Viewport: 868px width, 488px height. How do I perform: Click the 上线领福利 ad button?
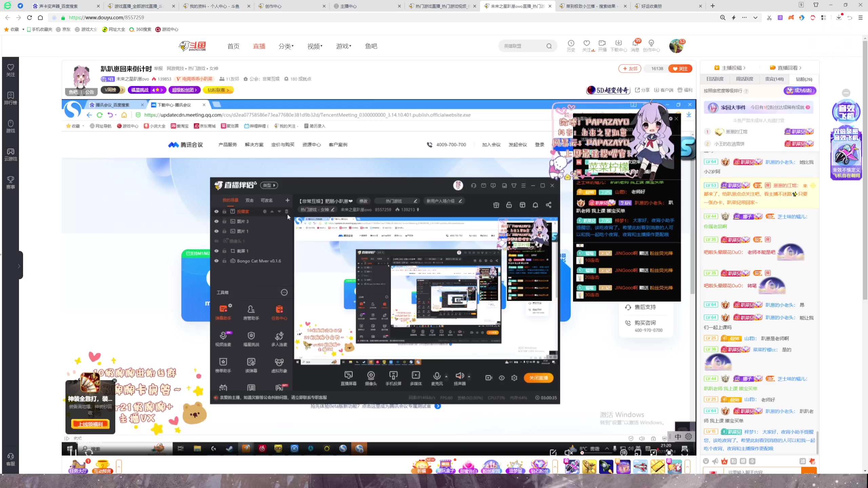tap(90, 424)
